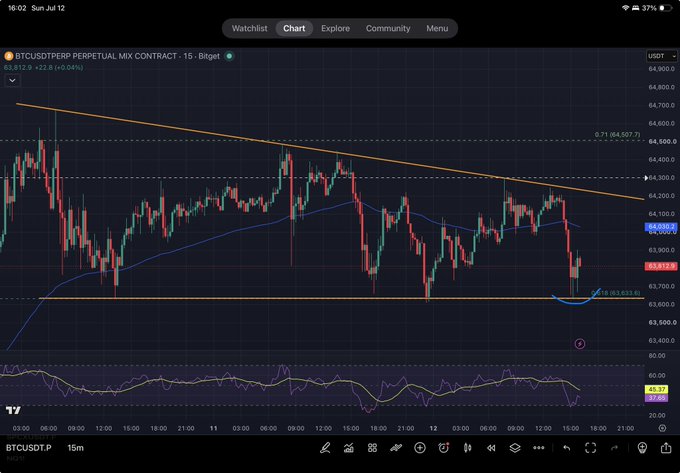Tap the Bitcoin symbol logo icon
Viewport: 680px width, 473px height.
pyautogui.click(x=8, y=56)
